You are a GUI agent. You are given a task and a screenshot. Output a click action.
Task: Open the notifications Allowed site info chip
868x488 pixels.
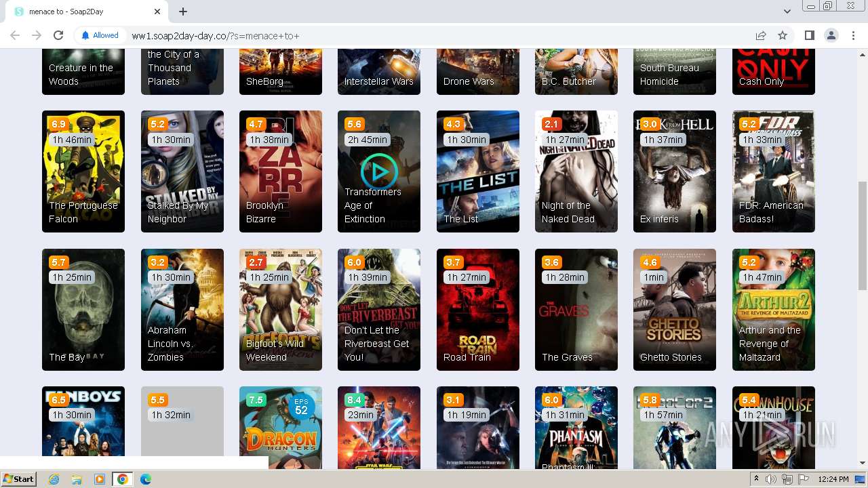click(x=100, y=35)
